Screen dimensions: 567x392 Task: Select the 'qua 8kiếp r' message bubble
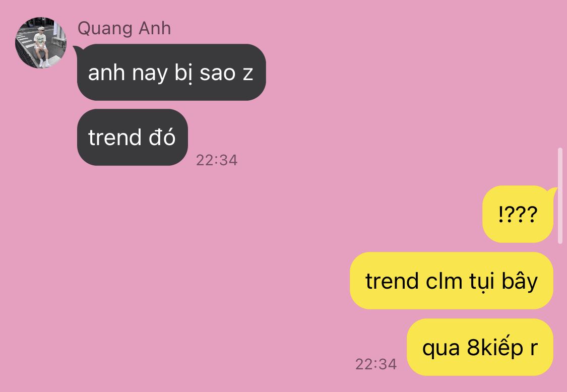pyautogui.click(x=480, y=347)
